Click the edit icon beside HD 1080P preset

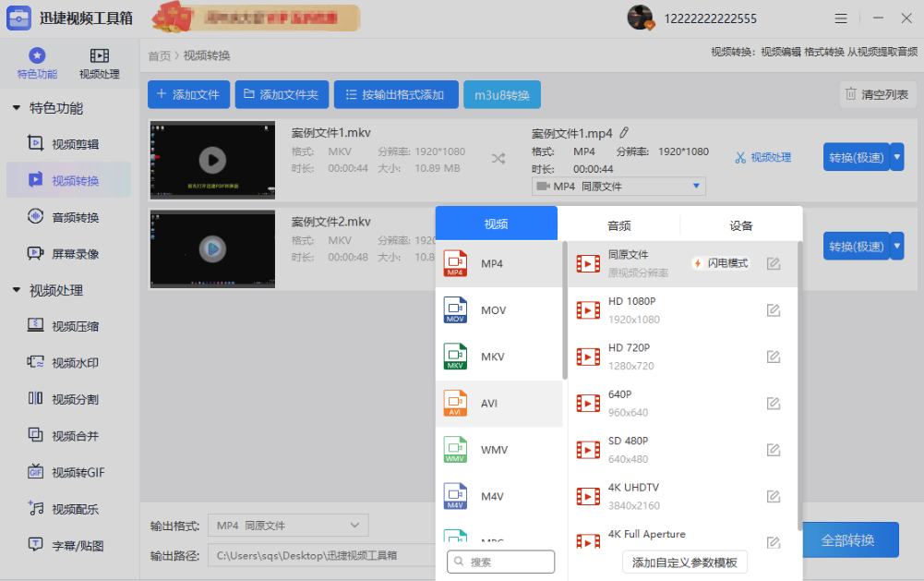(773, 310)
